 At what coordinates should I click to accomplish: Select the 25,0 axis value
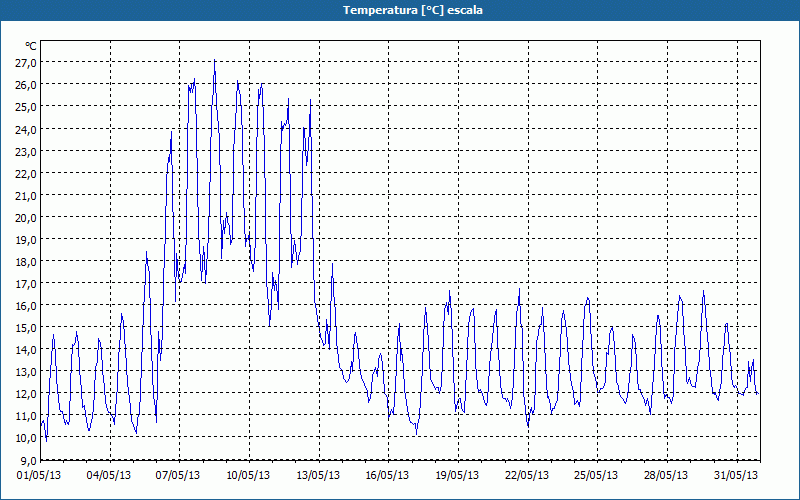26,107
